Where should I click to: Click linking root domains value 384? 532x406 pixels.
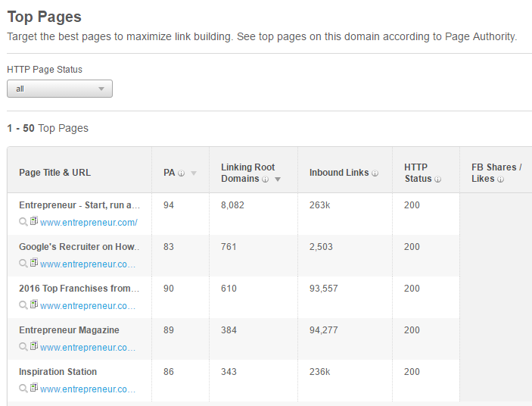229,330
